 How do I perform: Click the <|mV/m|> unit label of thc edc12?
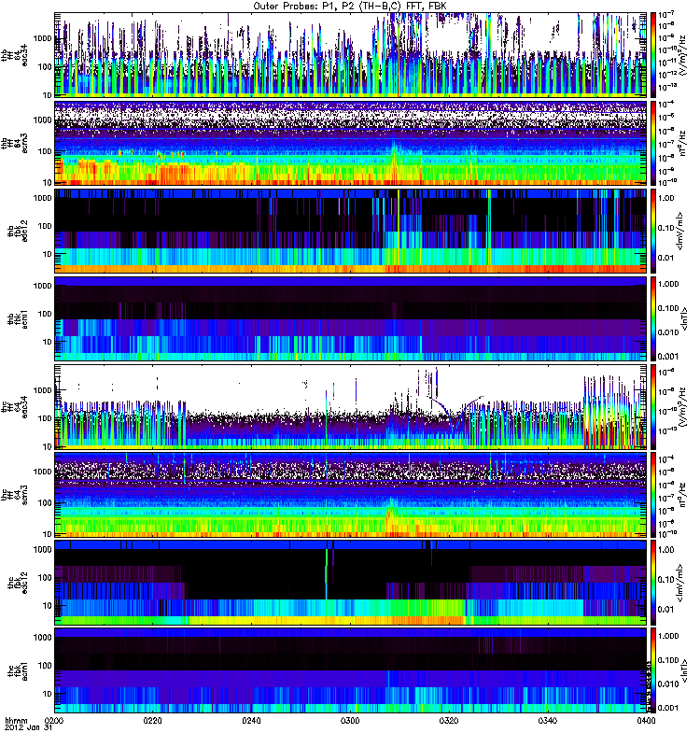[x=679, y=583]
